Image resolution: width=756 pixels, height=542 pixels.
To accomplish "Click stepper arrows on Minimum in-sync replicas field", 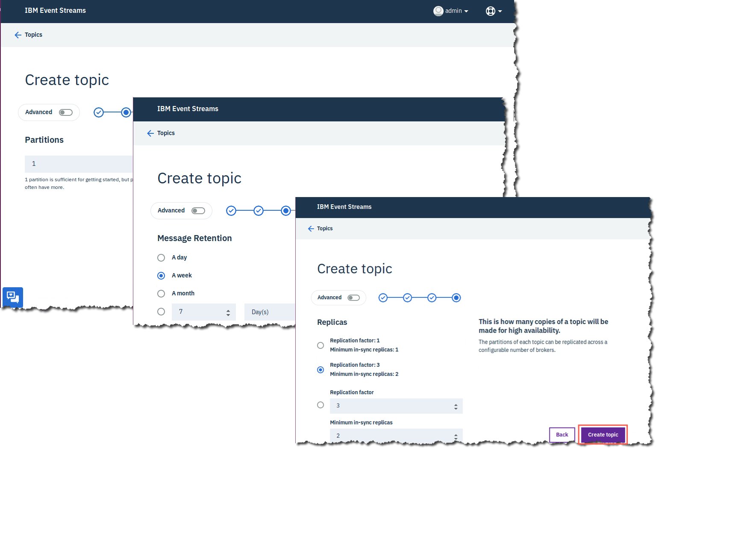I will [x=456, y=437].
